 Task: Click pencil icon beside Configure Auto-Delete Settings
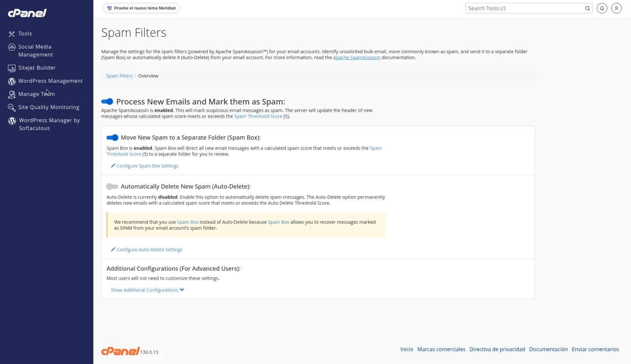(113, 250)
